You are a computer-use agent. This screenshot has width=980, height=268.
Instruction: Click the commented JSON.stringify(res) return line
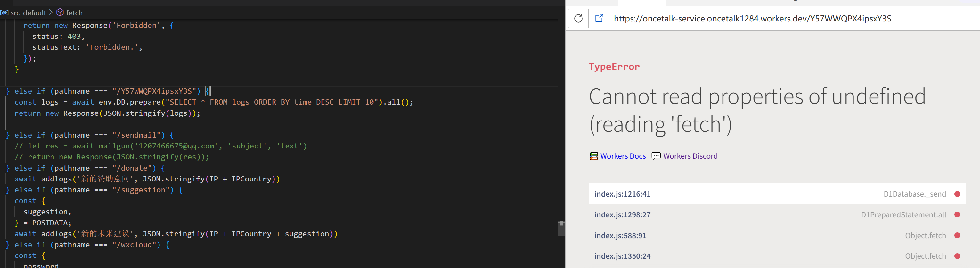pos(112,157)
